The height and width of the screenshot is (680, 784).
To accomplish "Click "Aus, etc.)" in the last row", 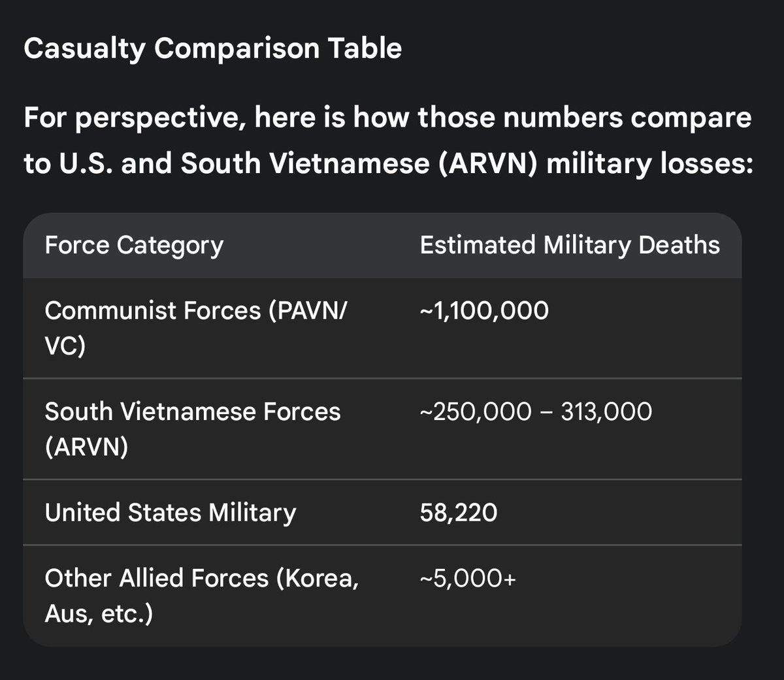I will (99, 614).
